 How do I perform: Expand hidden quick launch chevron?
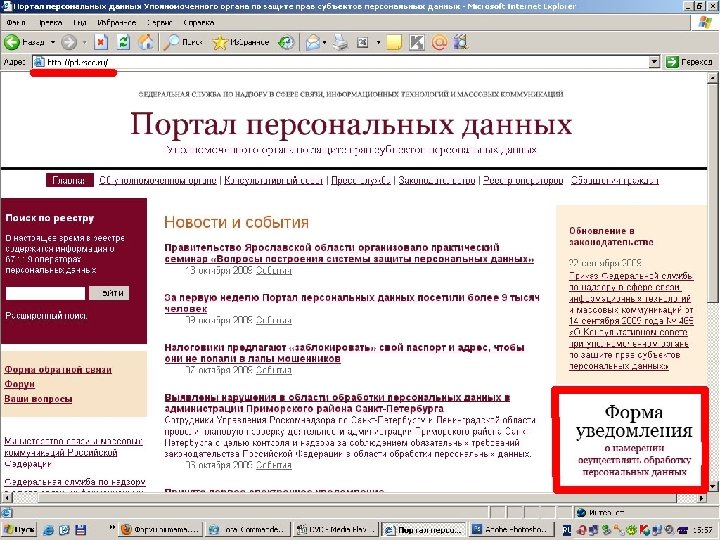pos(112,528)
